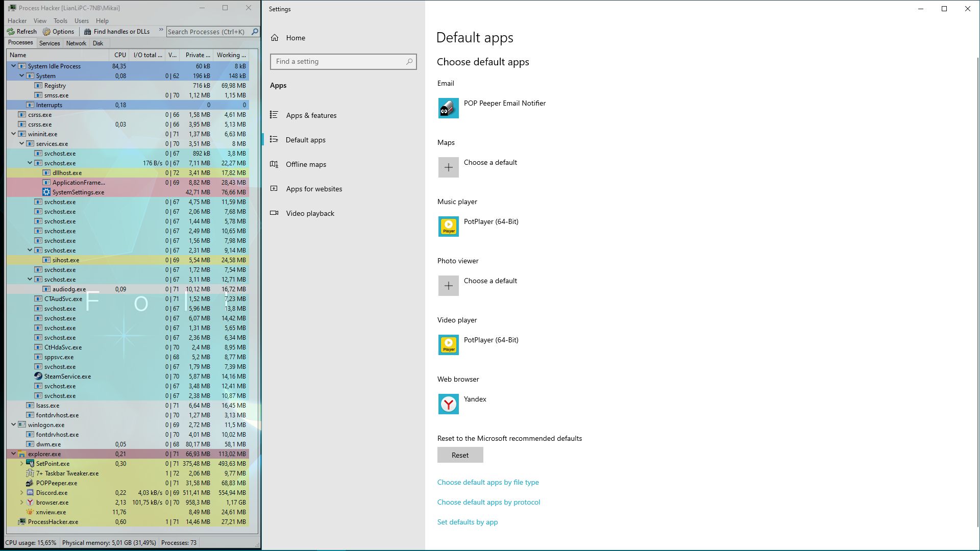Collapse the wininit.exe tree node

coord(14,134)
